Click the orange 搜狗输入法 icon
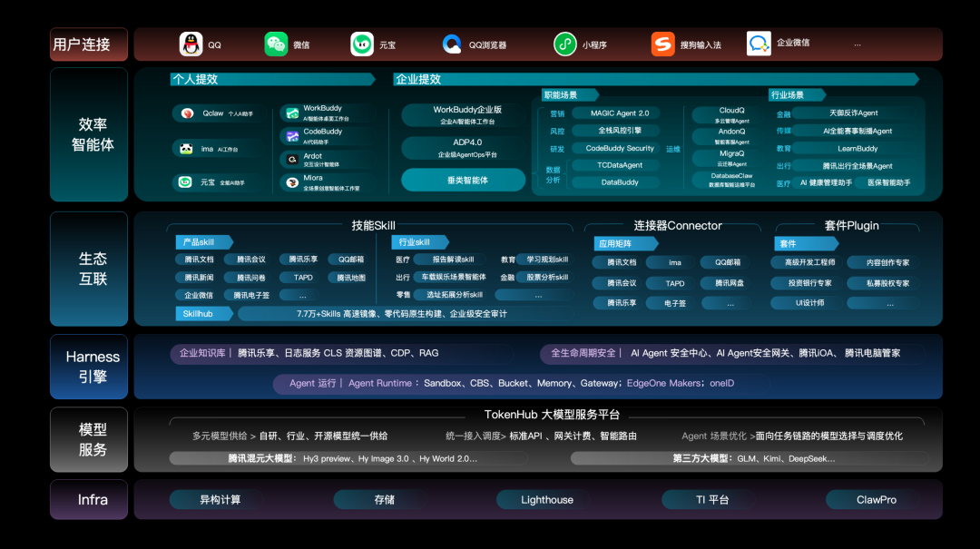 tap(662, 44)
